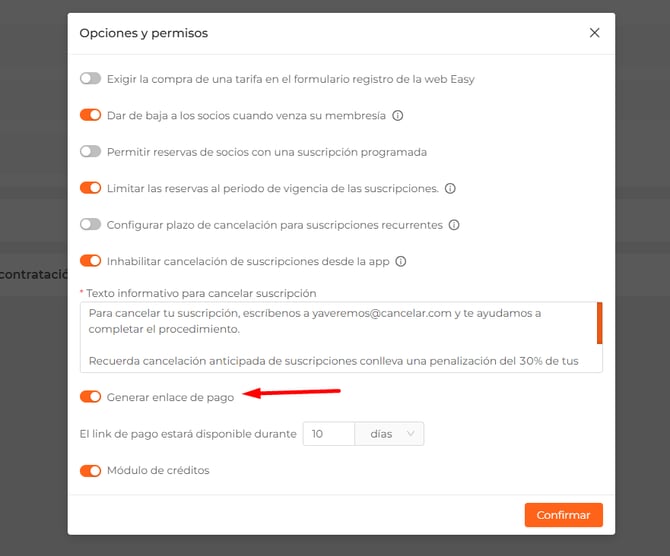Image resolution: width=670 pixels, height=556 pixels.
Task: Disable Dar de baja a los socios toggle
Action: (x=91, y=115)
